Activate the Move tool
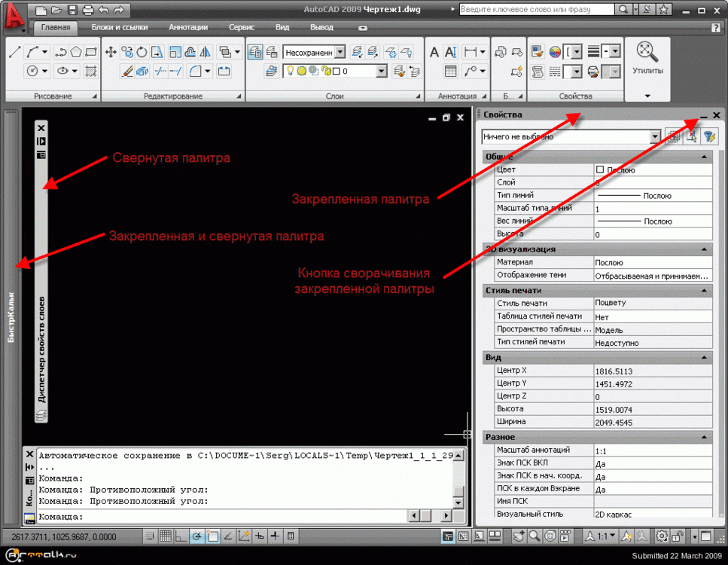Screen dimensions: 728x565 [111, 52]
